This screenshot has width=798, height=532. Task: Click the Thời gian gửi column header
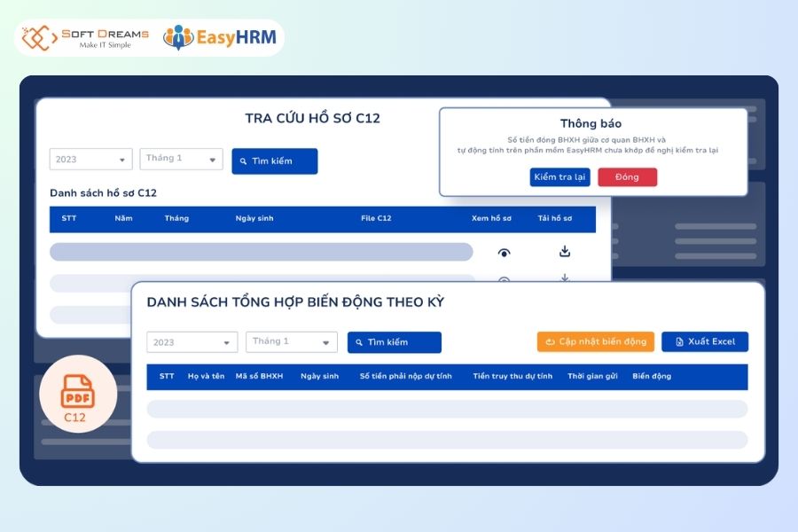tap(592, 376)
